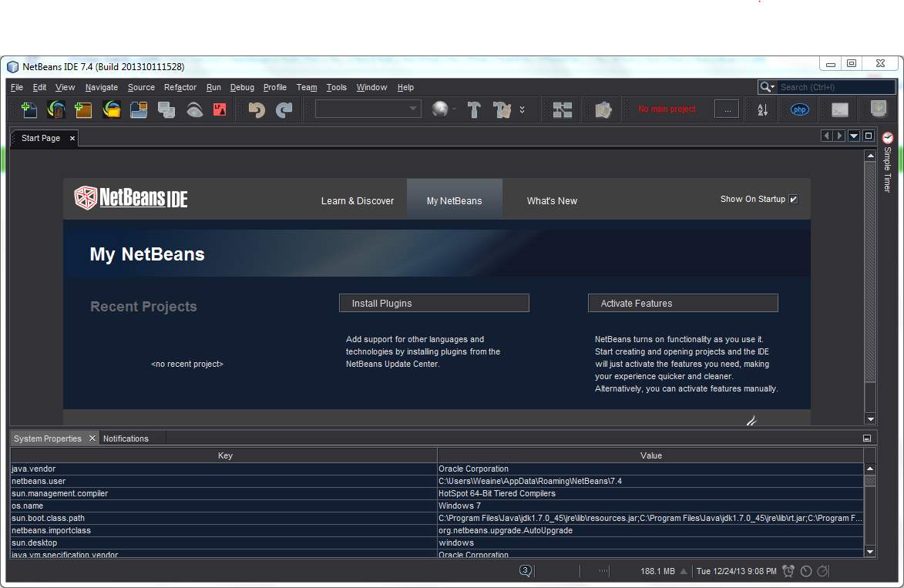Click the hammer Build Project icon
Image resolution: width=904 pixels, height=588 pixels.
coord(474,109)
